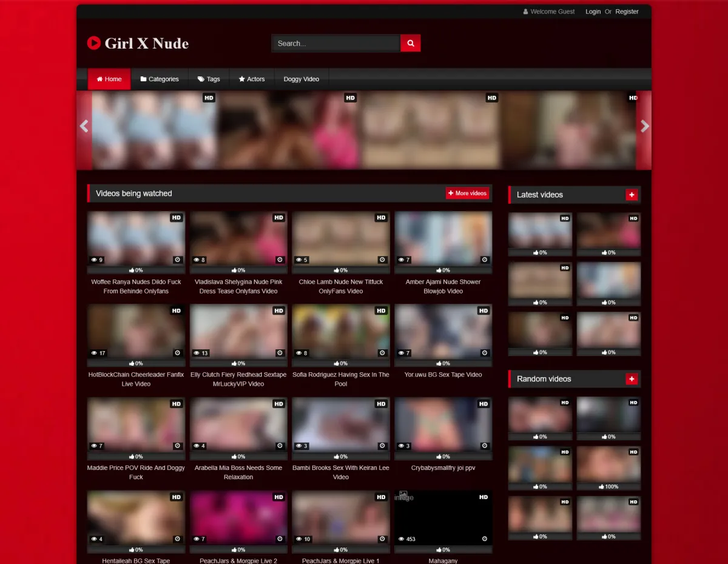The image size is (728, 564).
Task: Click into the Search input field
Action: (x=335, y=43)
